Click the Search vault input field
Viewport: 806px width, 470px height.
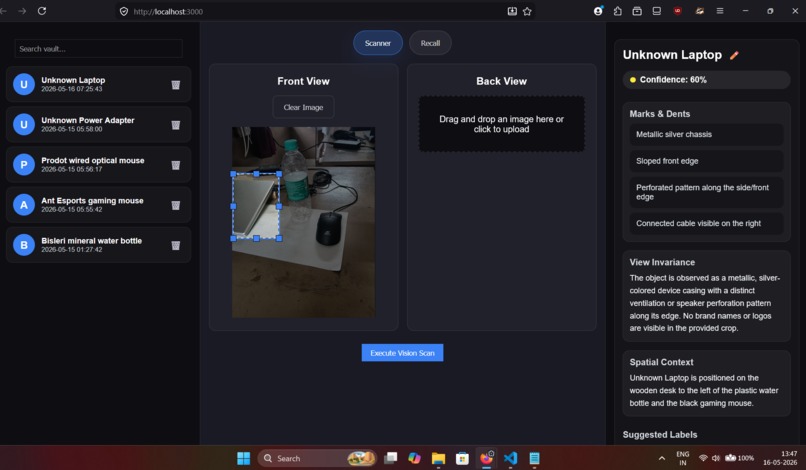(99, 49)
